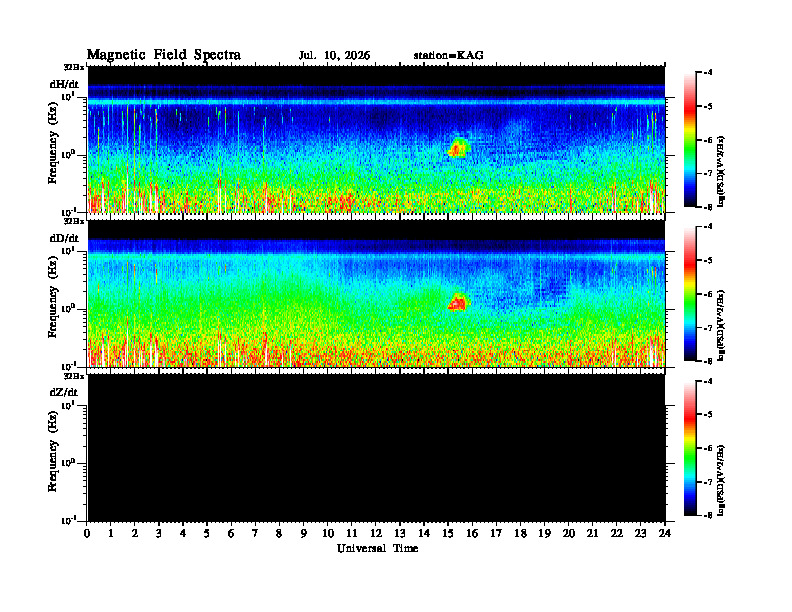Click the 'Magnetic Field Spectra' title
This screenshot has height=612, width=792.
164,55
